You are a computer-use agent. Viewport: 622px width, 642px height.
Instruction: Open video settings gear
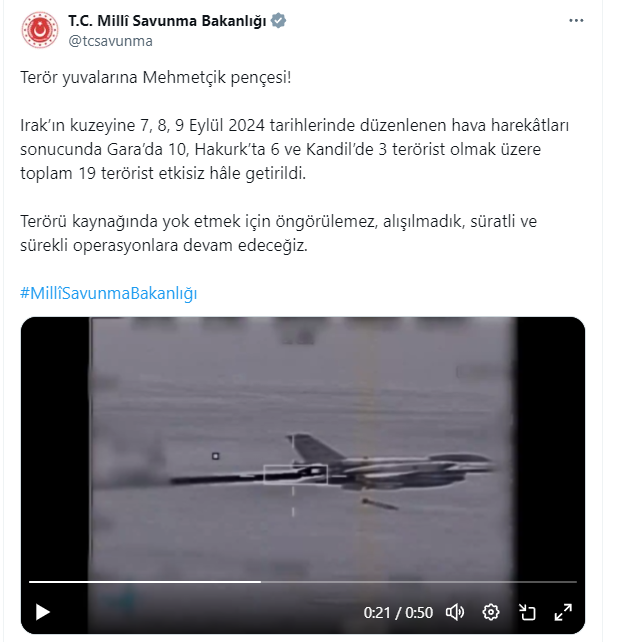pyautogui.click(x=491, y=613)
